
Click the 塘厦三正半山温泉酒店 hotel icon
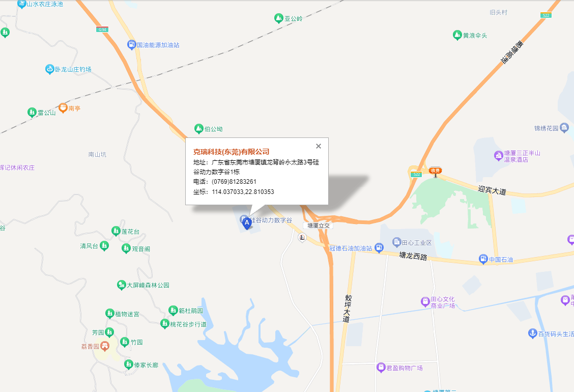[498, 156]
